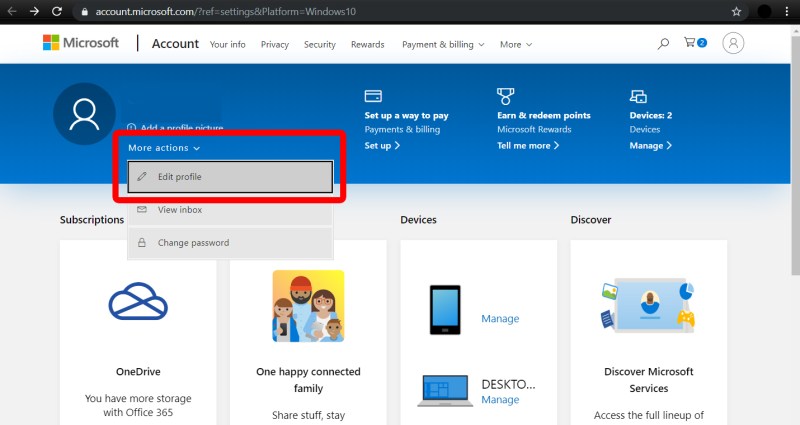This screenshot has height=425, width=800.
Task: Open the Rewards tab
Action: [x=367, y=44]
